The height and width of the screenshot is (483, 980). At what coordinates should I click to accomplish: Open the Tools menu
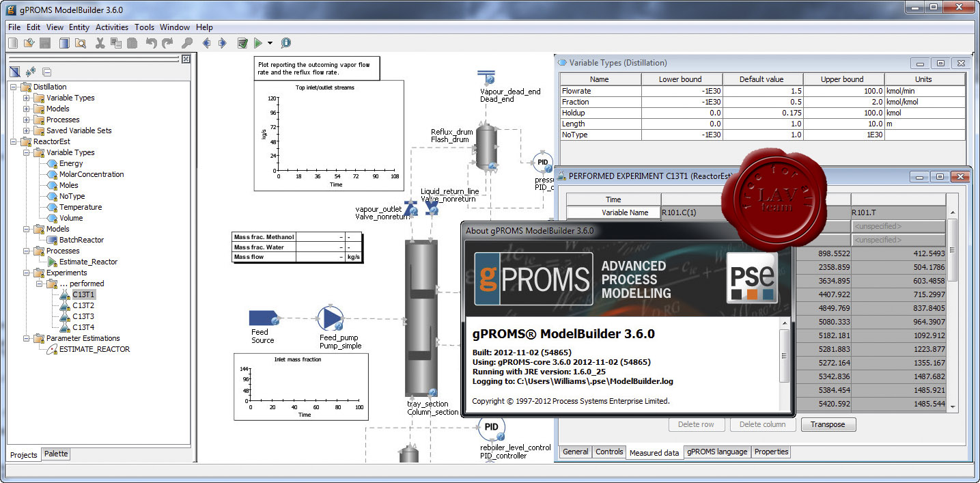coord(144,27)
